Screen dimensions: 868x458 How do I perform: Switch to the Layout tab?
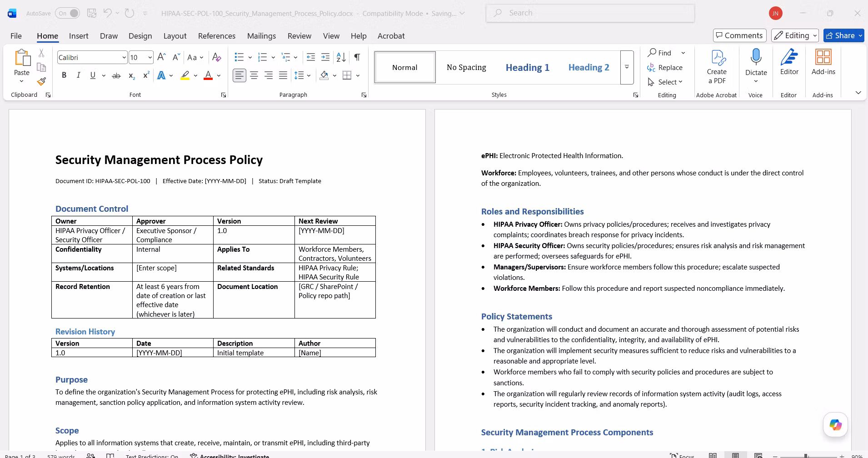(x=175, y=36)
